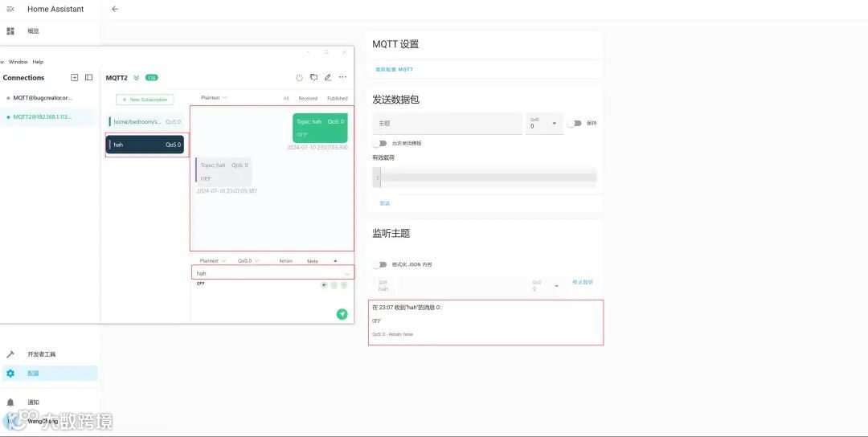
Task: Click the 有效载荷 payload editor
Action: [485, 178]
